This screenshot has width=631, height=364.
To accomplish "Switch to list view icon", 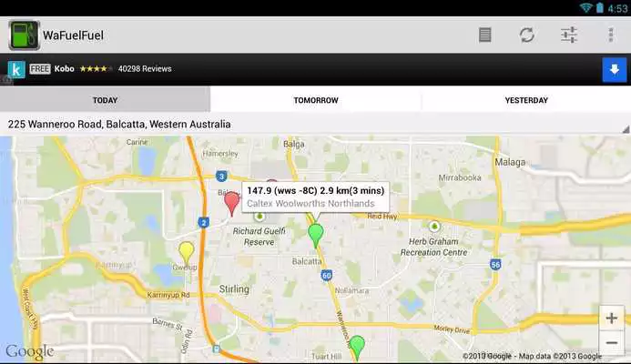I will pos(485,35).
